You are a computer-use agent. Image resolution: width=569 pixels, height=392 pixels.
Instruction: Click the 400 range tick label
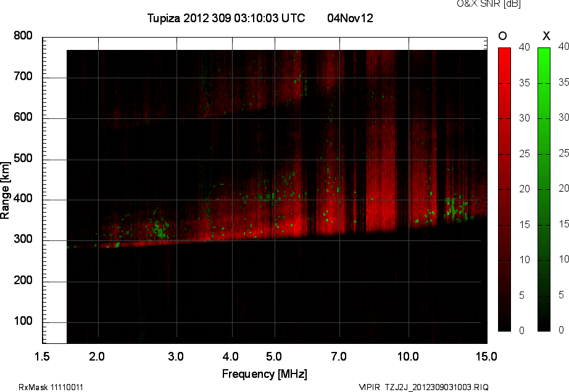coord(23,198)
